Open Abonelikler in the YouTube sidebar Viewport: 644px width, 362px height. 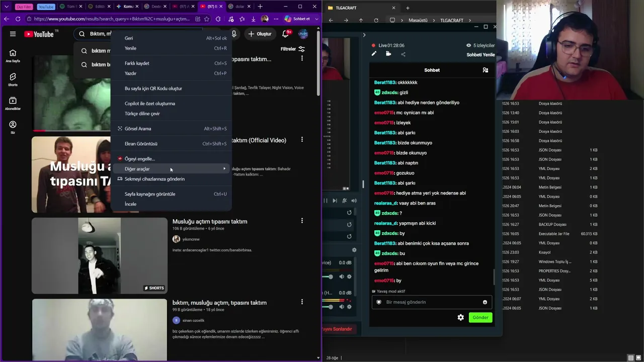point(13,104)
